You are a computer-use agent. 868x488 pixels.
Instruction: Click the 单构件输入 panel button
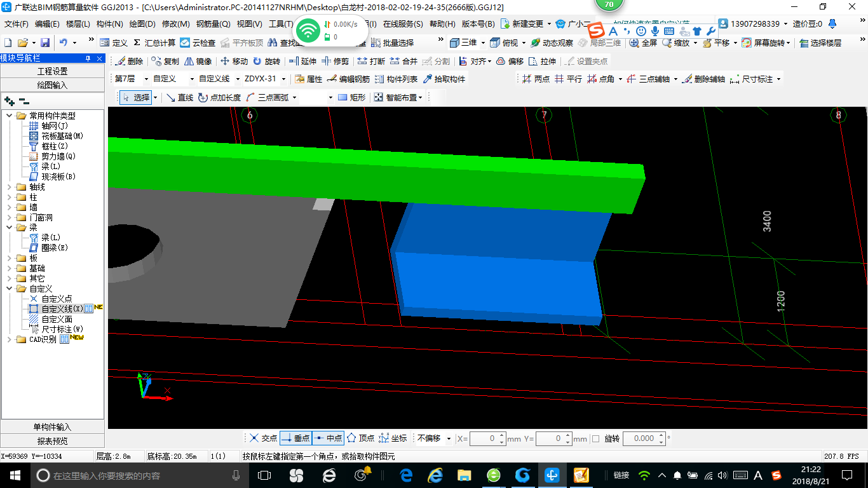(52, 427)
